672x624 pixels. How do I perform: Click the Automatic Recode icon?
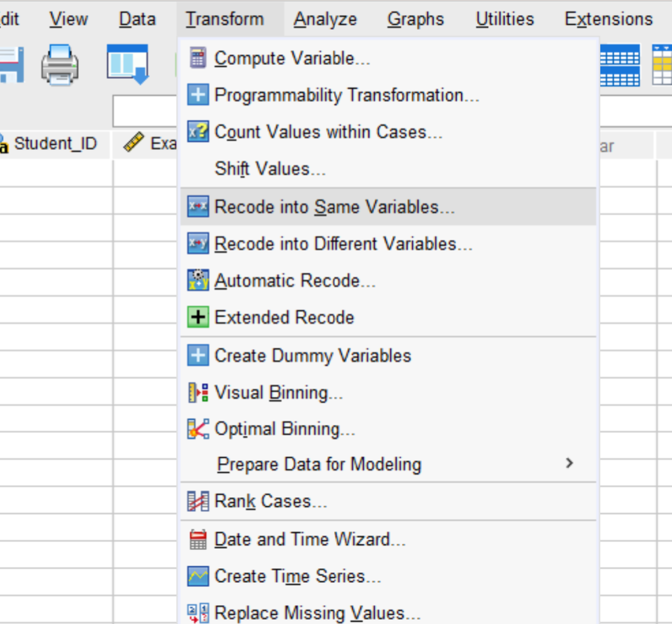tap(197, 280)
